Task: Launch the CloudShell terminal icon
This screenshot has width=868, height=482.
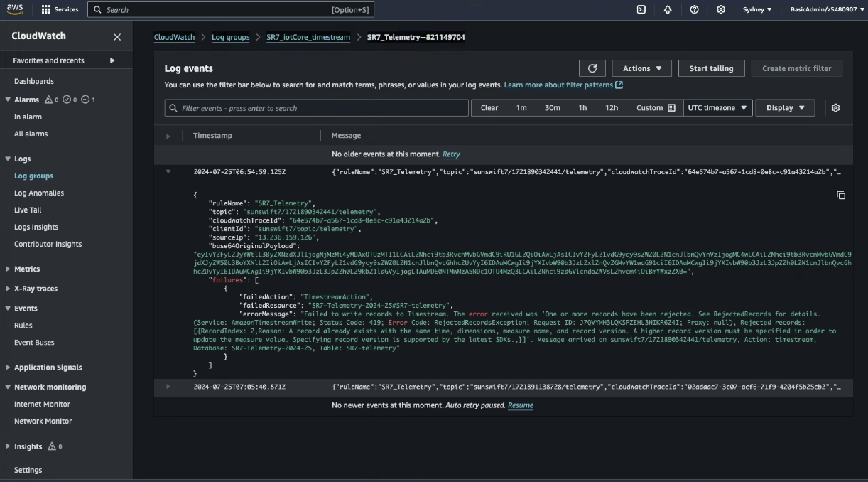Action: tap(641, 9)
